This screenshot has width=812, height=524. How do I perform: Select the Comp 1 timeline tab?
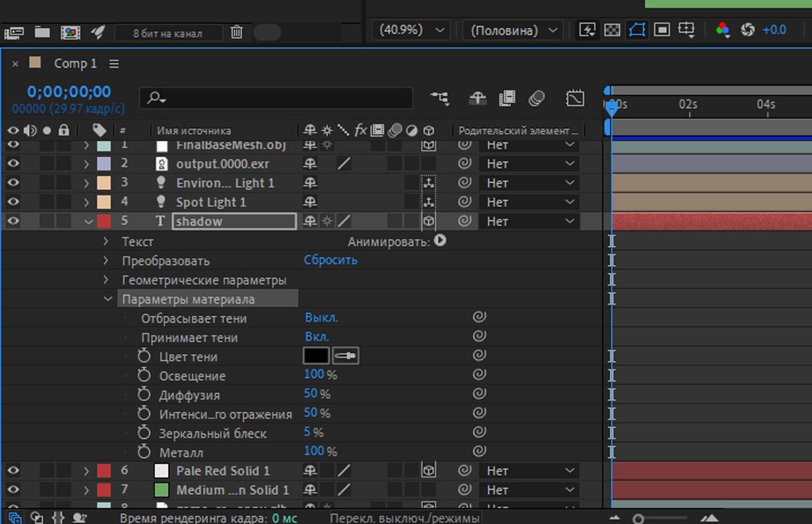click(x=75, y=64)
